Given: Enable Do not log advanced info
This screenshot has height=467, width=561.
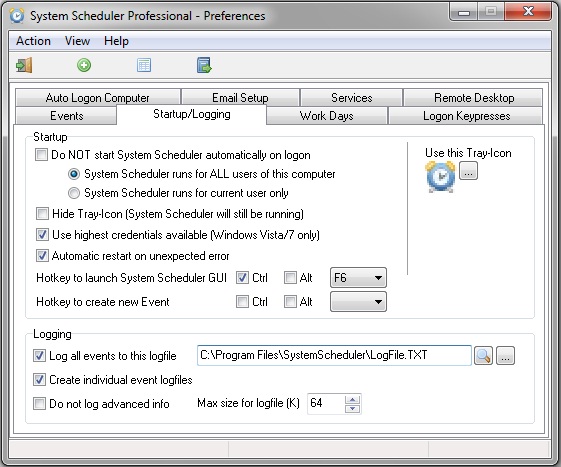Looking at the screenshot, I should [x=39, y=404].
